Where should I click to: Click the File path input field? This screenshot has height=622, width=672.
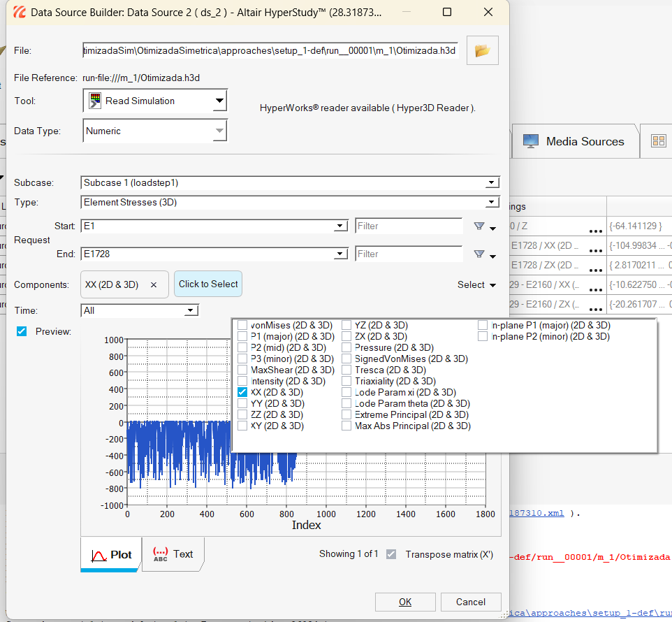270,50
